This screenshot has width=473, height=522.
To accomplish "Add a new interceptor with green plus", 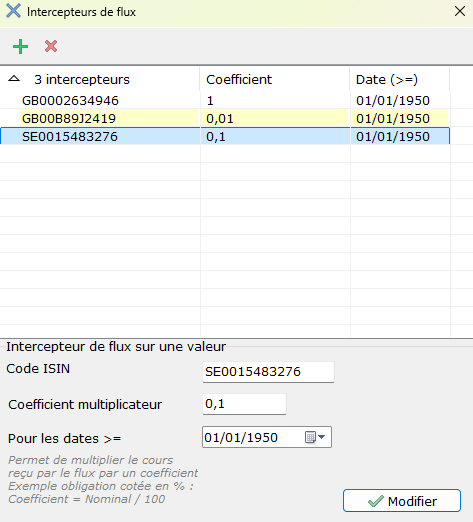I will (x=20, y=46).
